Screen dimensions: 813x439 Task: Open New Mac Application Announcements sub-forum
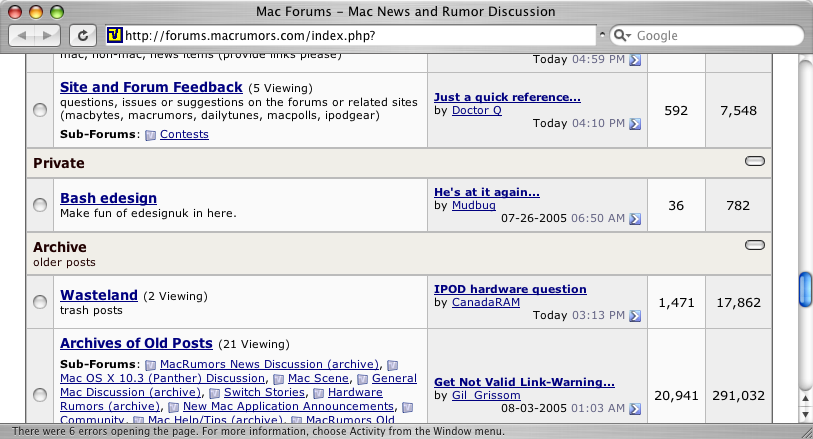[288, 406]
